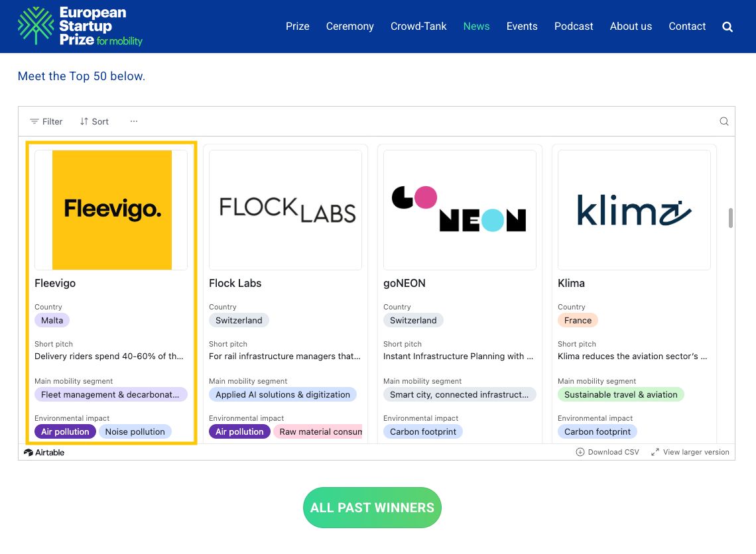Image resolution: width=756 pixels, height=554 pixels.
Task: Click goNEON's Carbon footprint tag
Action: click(x=423, y=431)
